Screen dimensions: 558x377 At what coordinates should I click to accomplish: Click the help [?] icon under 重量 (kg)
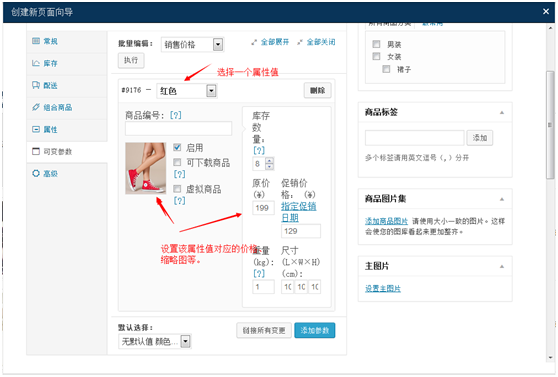(x=259, y=273)
